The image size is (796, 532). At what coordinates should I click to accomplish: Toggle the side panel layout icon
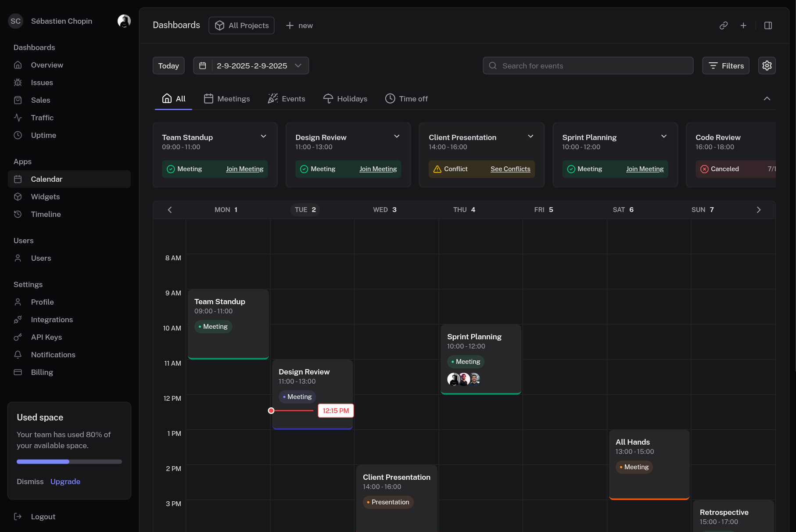(x=768, y=25)
